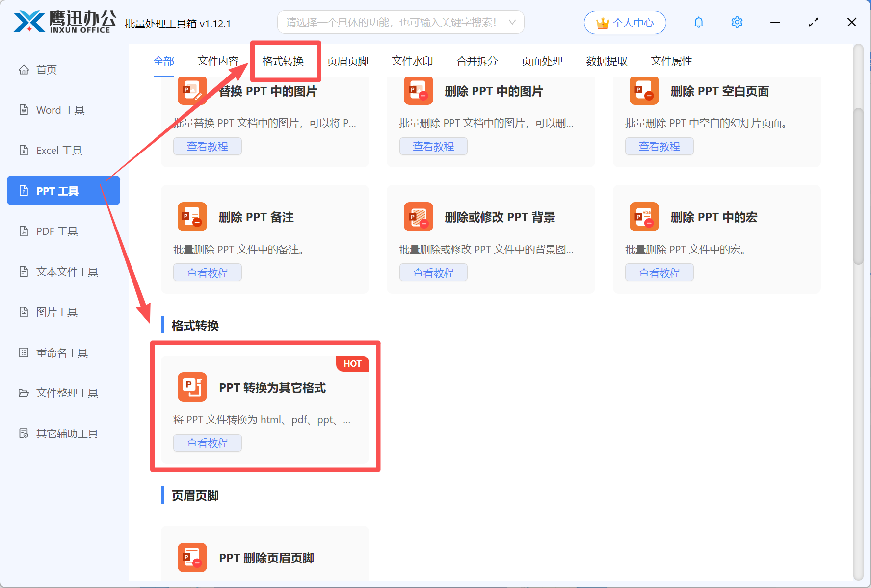This screenshot has width=871, height=588.
Task: Open the 图片工具 sidebar icon
Action: click(x=24, y=312)
